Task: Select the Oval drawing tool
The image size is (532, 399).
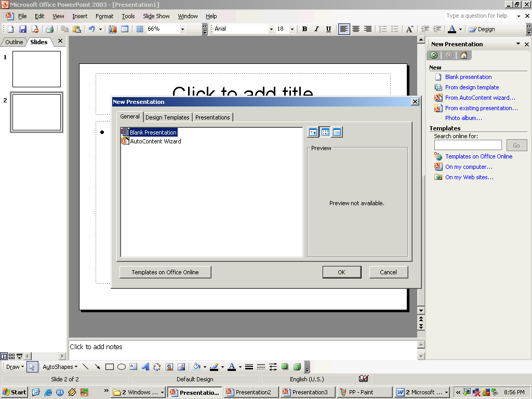Action: 122,367
